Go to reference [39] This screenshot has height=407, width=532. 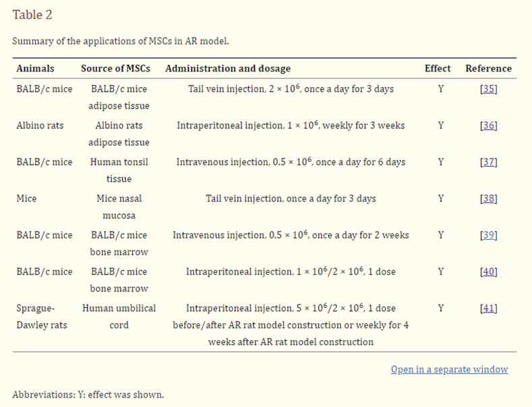(x=488, y=235)
